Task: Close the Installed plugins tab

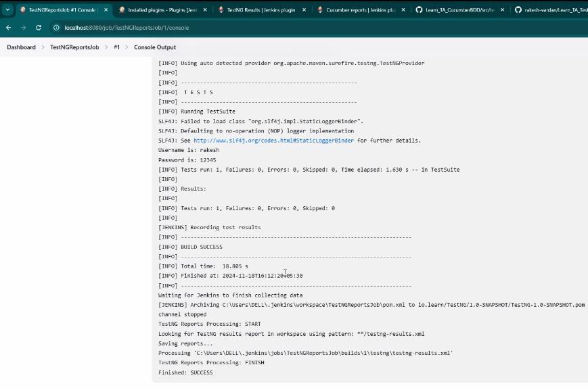Action: 205,10
